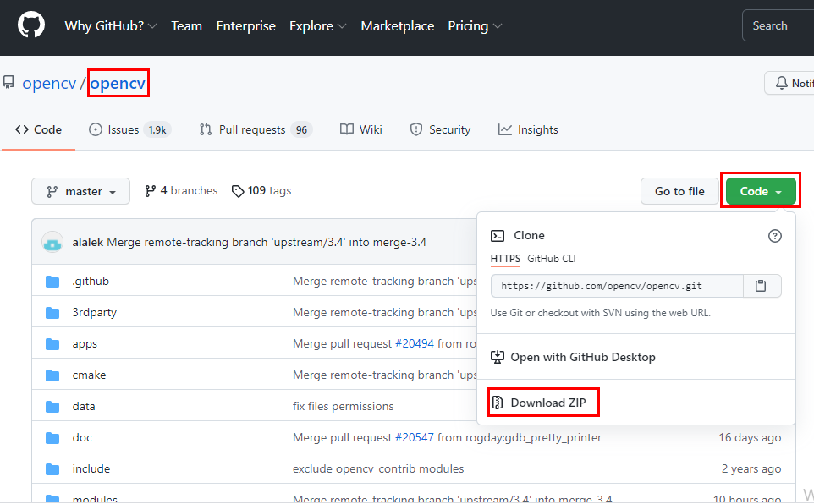Click the .github folder icon
The image size is (814, 504).
click(52, 282)
